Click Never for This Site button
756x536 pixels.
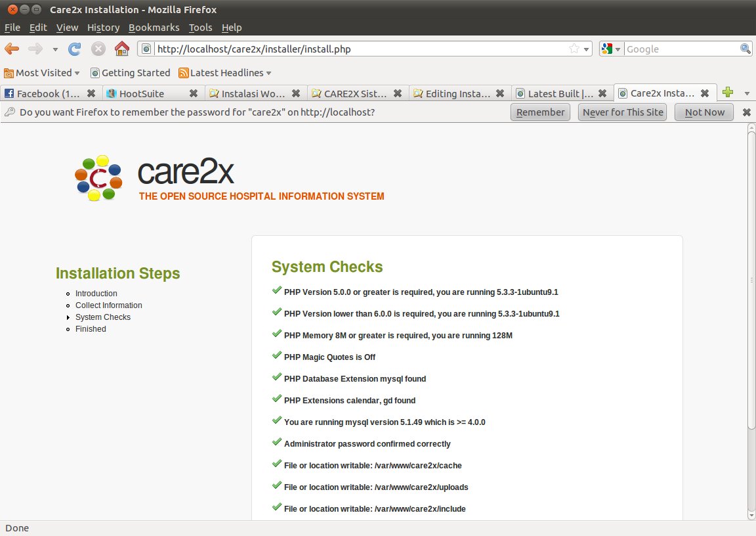(622, 112)
